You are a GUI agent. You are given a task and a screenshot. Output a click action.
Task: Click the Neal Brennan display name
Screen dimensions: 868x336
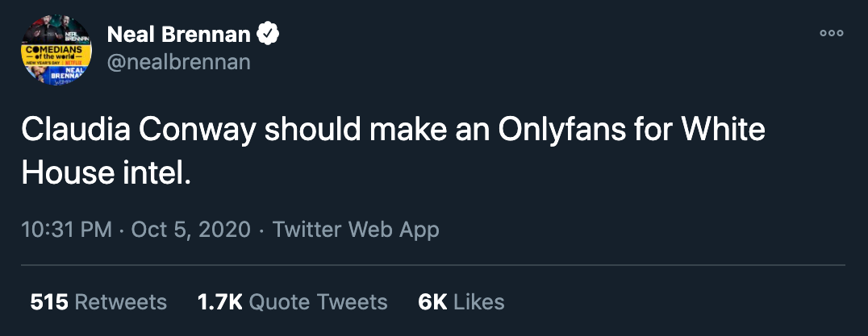179,35
